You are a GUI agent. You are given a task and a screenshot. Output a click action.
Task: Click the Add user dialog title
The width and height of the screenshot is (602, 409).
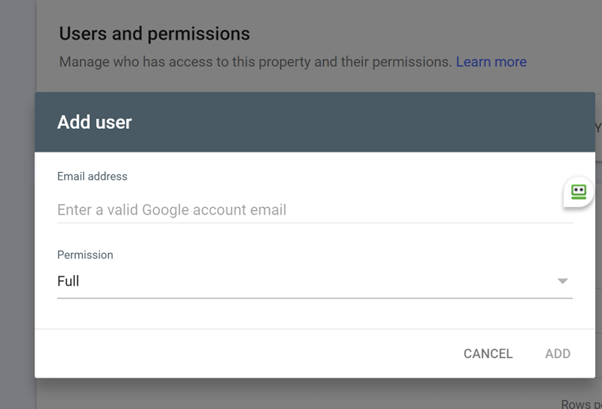[x=95, y=122]
